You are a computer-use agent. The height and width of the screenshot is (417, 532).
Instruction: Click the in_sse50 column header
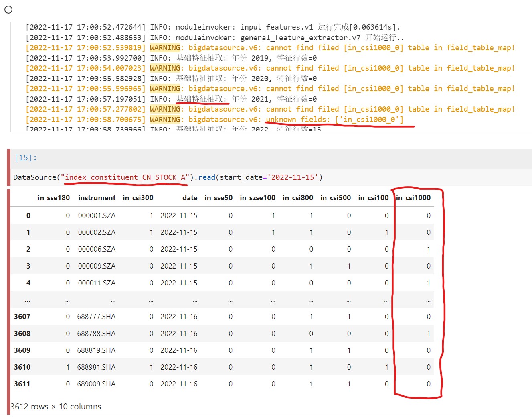(218, 197)
